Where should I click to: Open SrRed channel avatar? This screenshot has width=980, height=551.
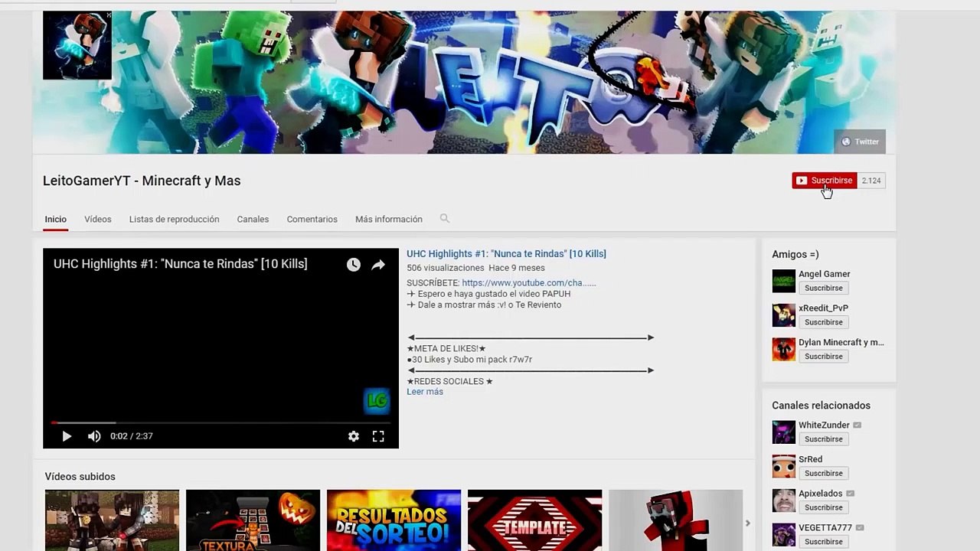coord(783,466)
